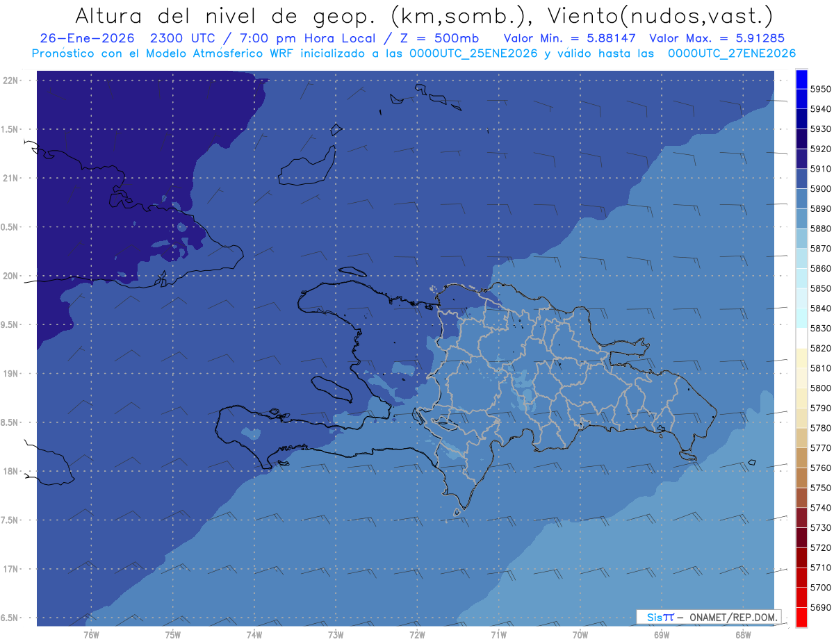Click the '5750' colorbar value

(820, 488)
